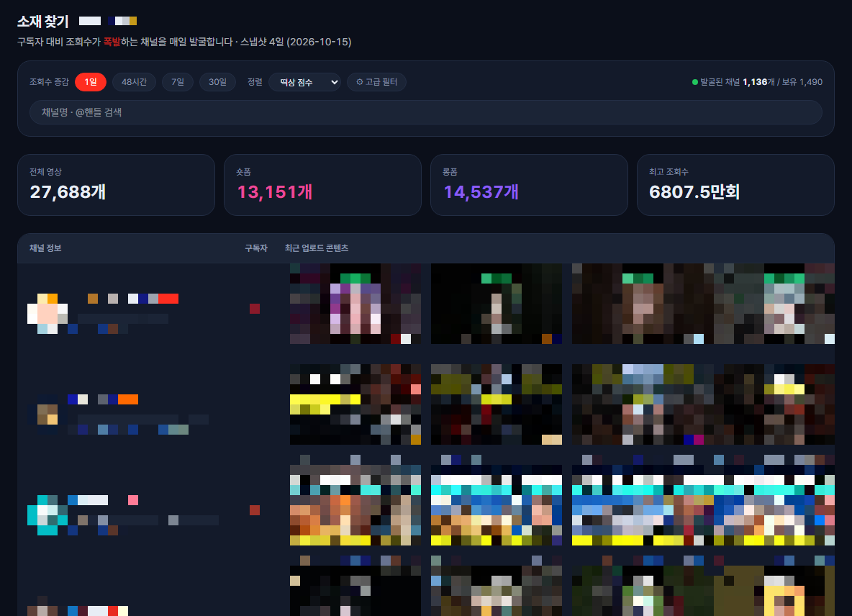Select the 1일 view period filter

click(x=90, y=82)
